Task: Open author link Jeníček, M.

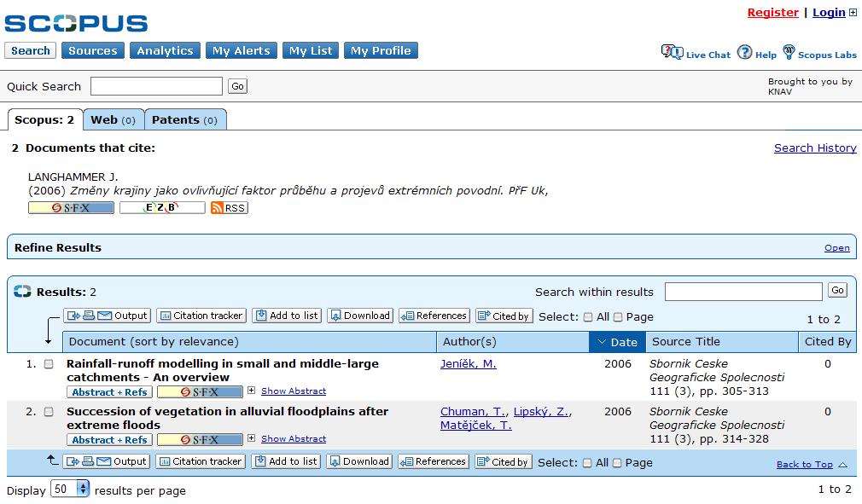Action: [x=468, y=363]
